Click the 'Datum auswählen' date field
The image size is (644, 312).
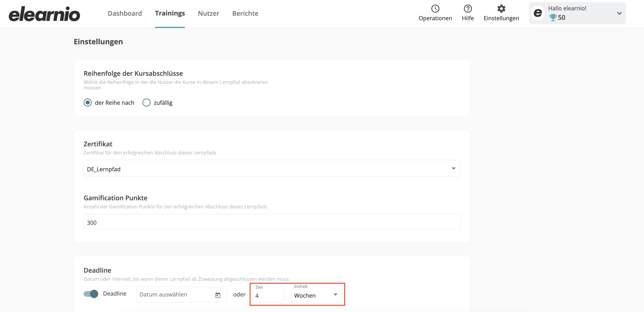181,294
